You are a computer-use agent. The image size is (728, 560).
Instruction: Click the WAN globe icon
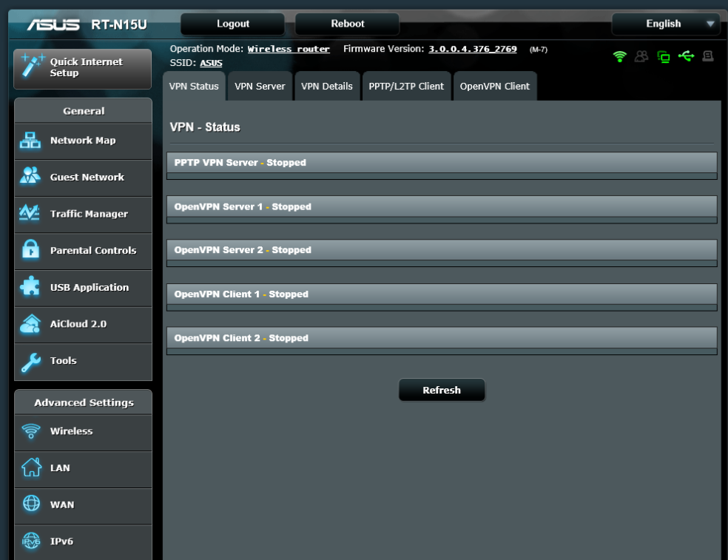31,503
